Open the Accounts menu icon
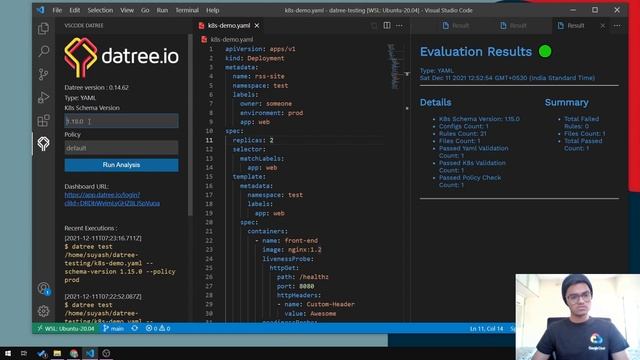The height and width of the screenshot is (360, 640). [43, 289]
